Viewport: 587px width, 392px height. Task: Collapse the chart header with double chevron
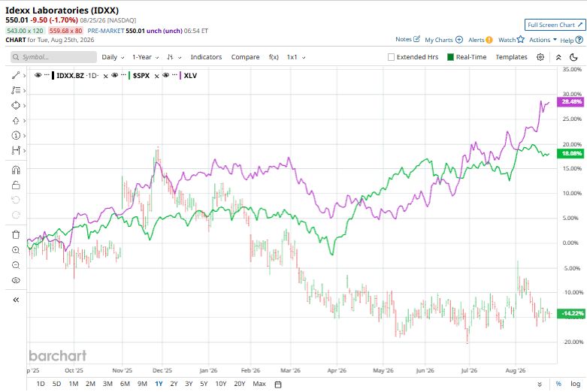(x=558, y=57)
